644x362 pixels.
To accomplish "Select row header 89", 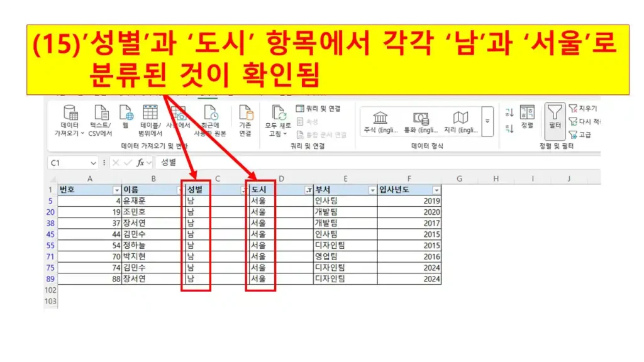I will (x=50, y=278).
